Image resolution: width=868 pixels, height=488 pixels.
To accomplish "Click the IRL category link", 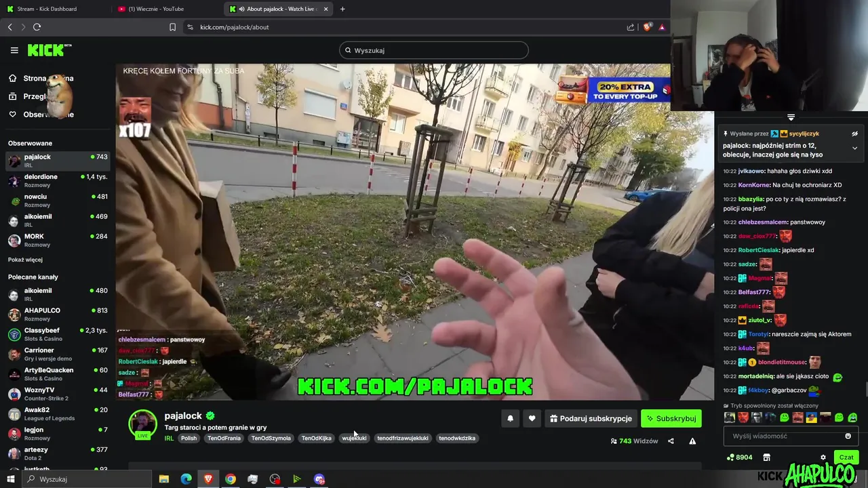I will [169, 439].
